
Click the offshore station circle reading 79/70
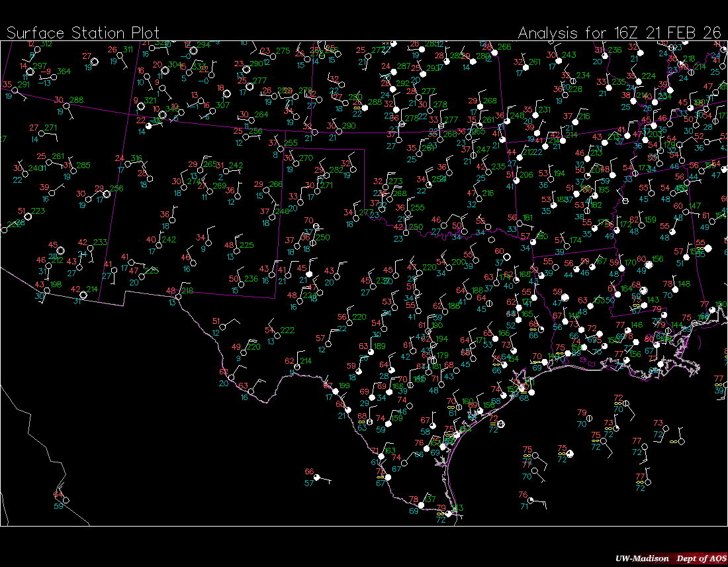coord(590,418)
